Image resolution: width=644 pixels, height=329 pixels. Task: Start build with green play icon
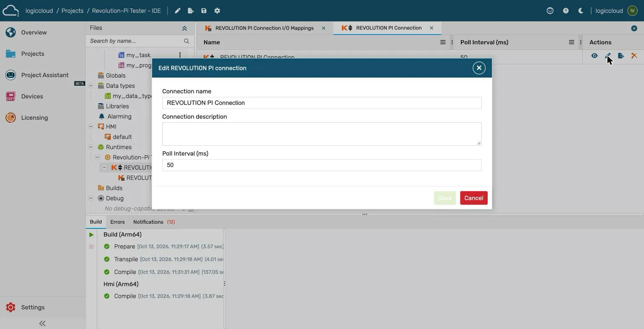91,235
